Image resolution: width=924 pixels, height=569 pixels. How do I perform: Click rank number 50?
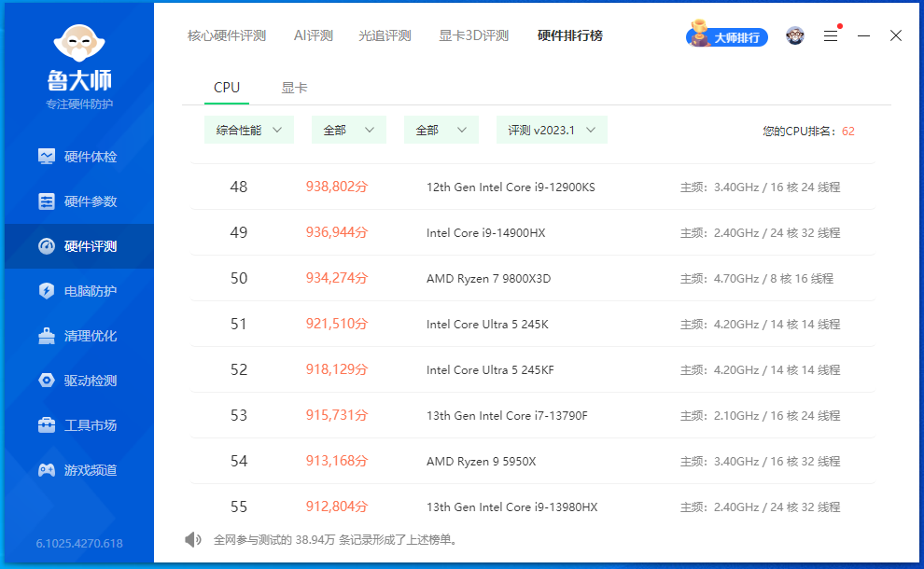tap(239, 278)
